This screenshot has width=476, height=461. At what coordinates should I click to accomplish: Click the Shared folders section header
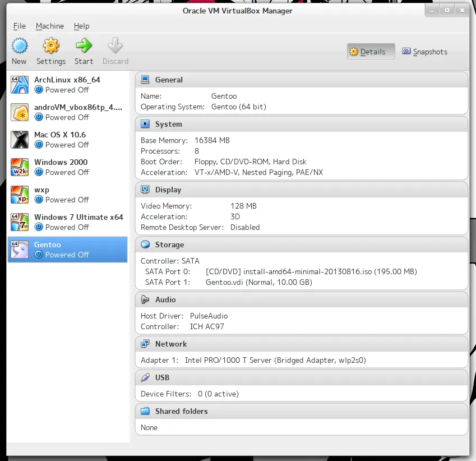(181, 411)
